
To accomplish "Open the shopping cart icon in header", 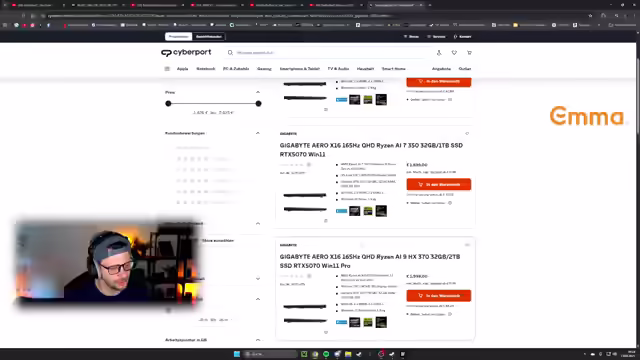I will [469, 53].
